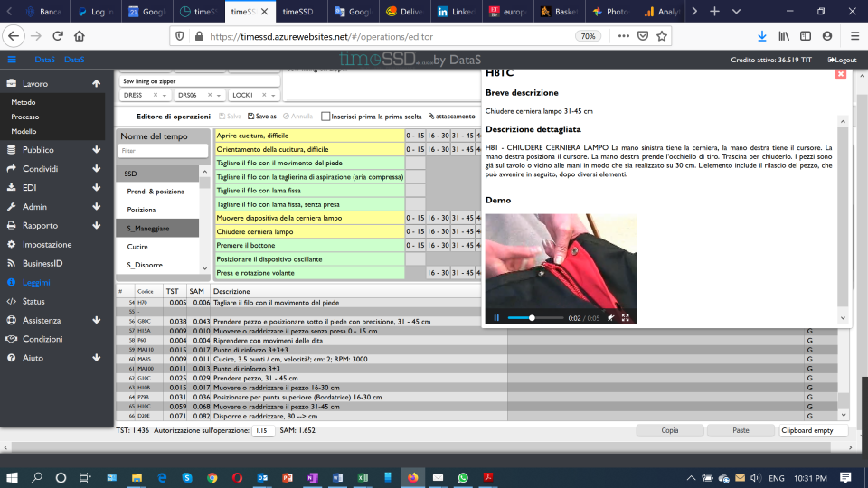Open the DRESS dropdown arrow
The image size is (868, 488).
[x=164, y=96]
